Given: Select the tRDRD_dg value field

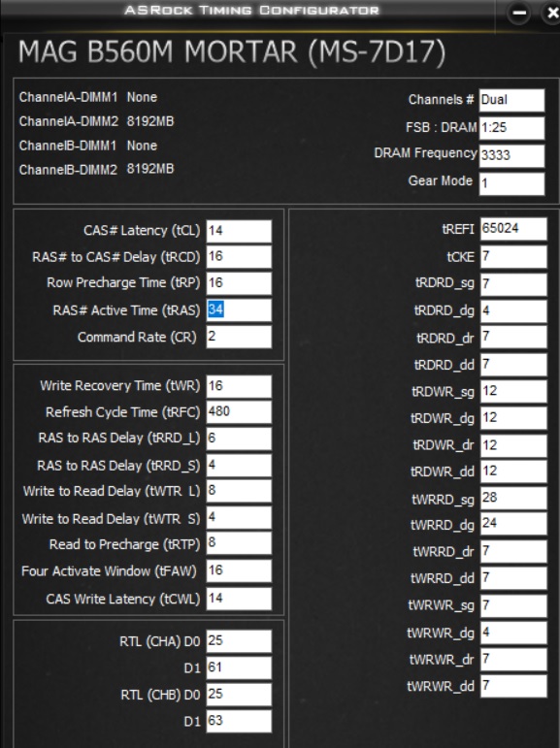Looking at the screenshot, I should [513, 311].
